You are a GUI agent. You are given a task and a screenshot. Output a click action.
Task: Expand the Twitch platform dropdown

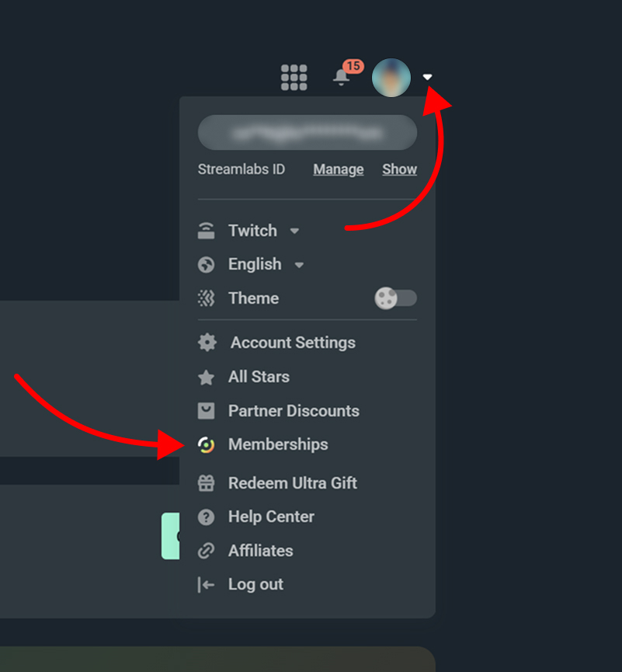[294, 231]
